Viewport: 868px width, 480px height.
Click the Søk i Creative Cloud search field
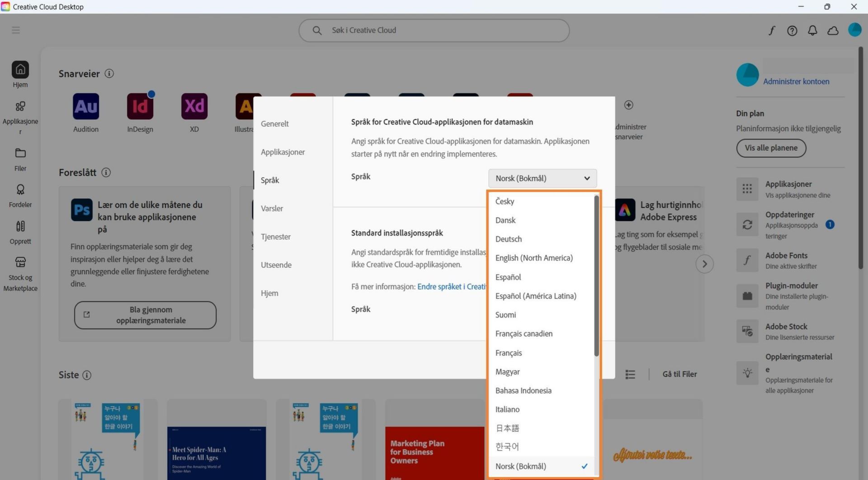point(434,30)
